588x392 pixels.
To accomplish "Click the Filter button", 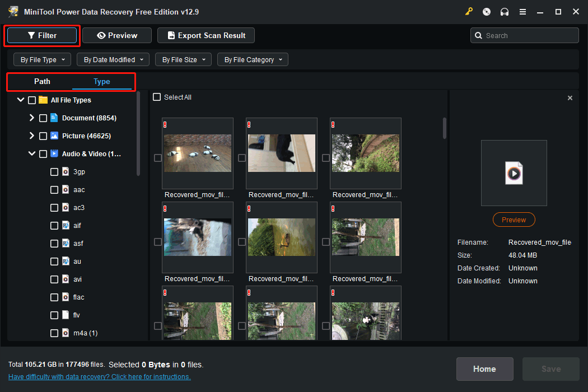I will click(x=42, y=36).
